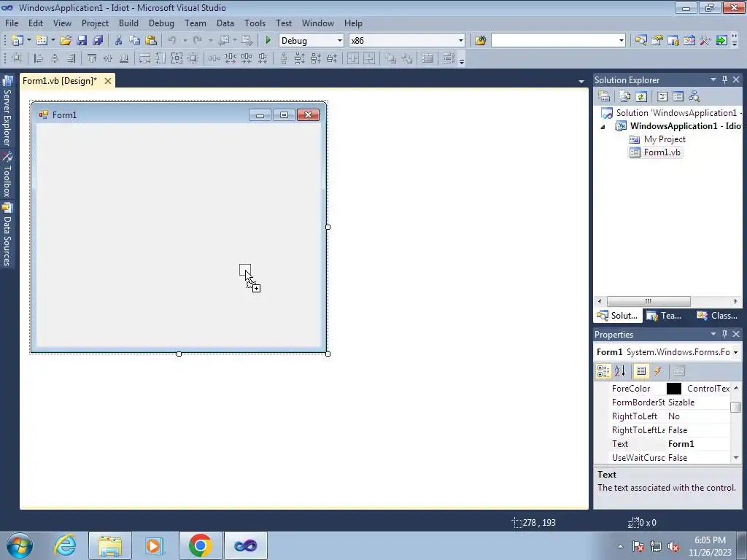Image resolution: width=747 pixels, height=560 pixels.
Task: Open the File menu
Action: [12, 23]
